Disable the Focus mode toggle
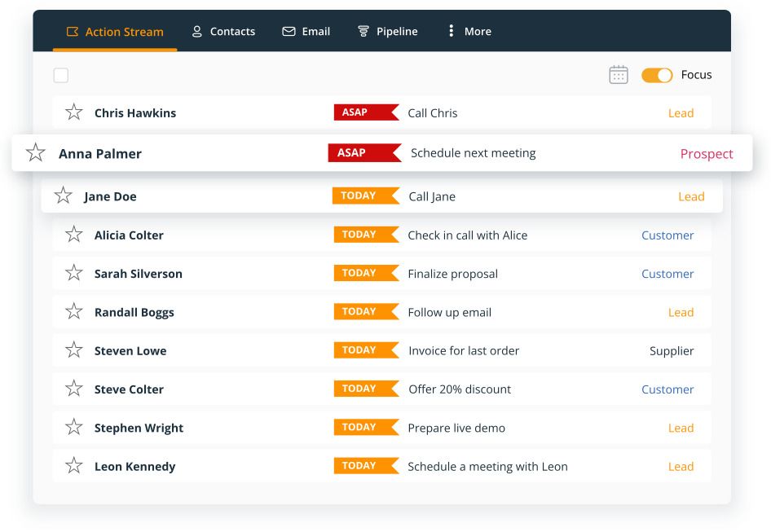771x532 pixels. tap(656, 74)
